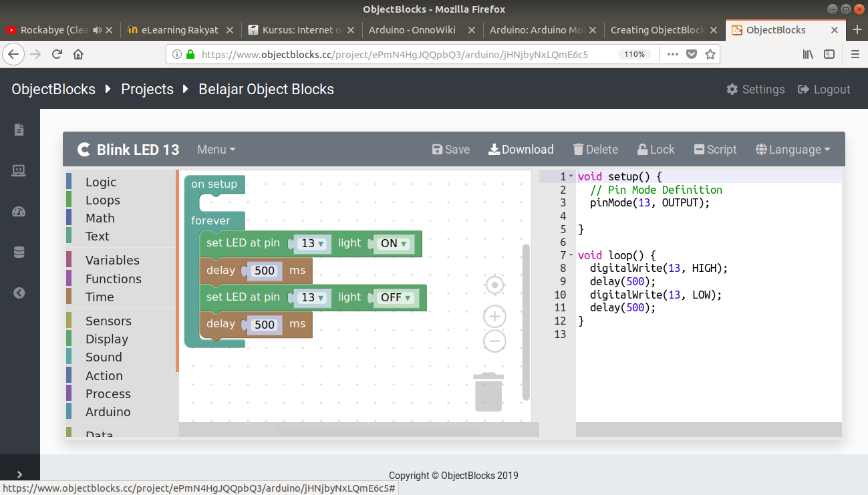Download the sketch

click(x=521, y=150)
